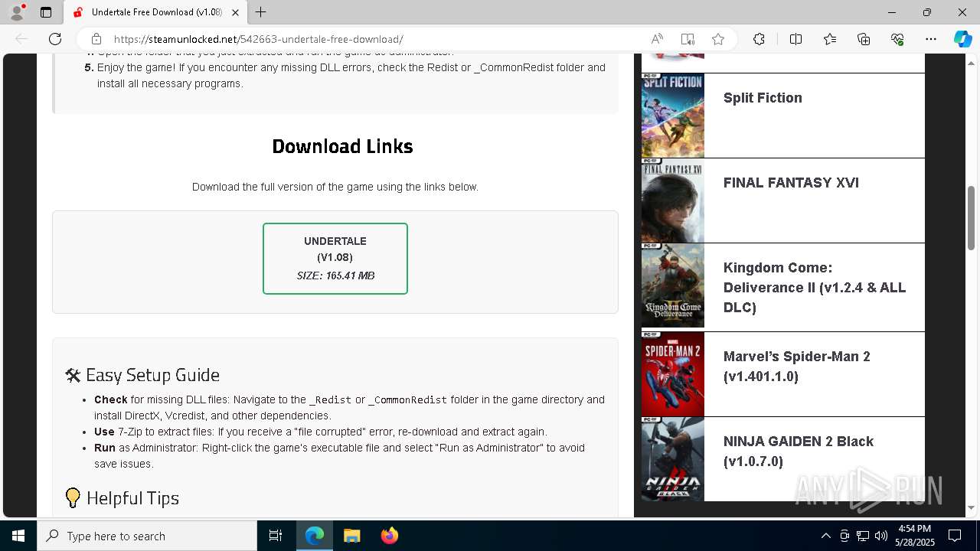980x551 pixels.
Task: Click the Kingdom Come Deliverance cover thumbnail
Action: point(673,285)
